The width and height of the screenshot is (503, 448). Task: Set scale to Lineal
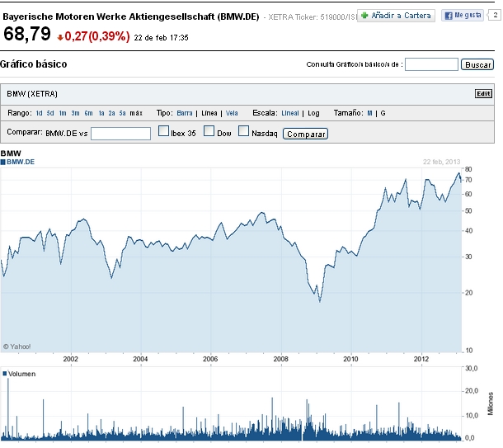(290, 113)
